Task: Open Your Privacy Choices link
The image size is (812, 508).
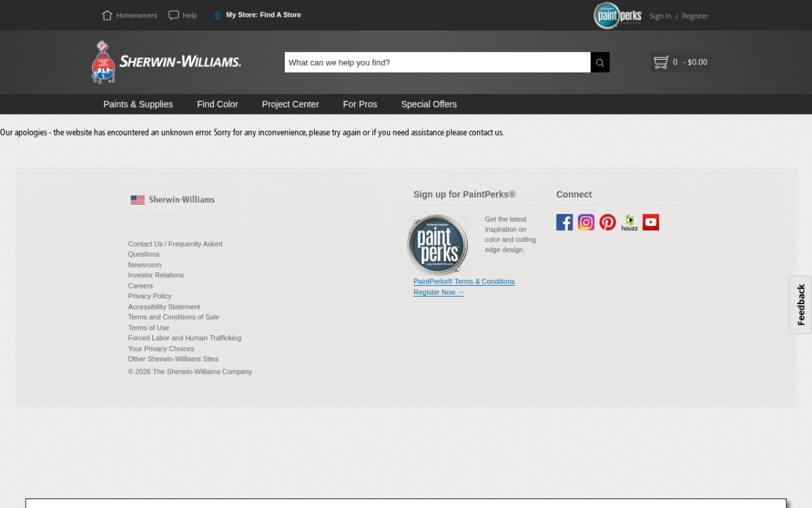Action: pos(161,349)
